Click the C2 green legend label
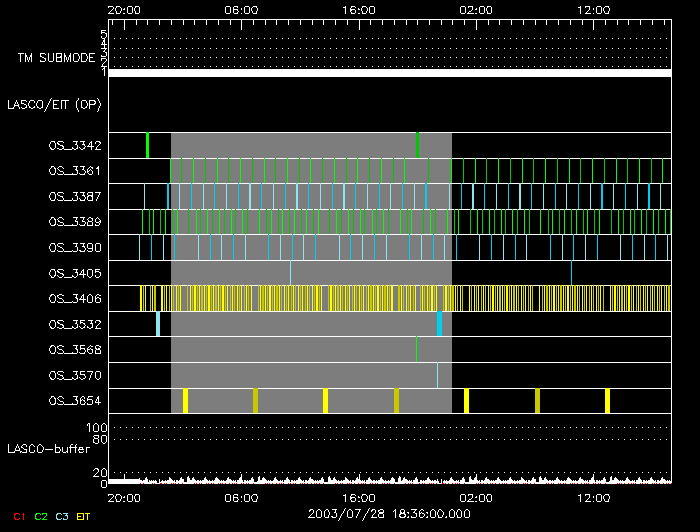The height and width of the screenshot is (532, 700). pos(41,515)
